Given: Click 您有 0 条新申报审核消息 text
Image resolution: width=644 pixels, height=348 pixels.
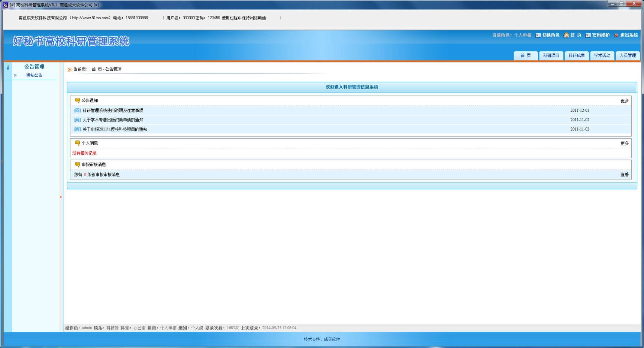Looking at the screenshot, I should click(x=97, y=175).
